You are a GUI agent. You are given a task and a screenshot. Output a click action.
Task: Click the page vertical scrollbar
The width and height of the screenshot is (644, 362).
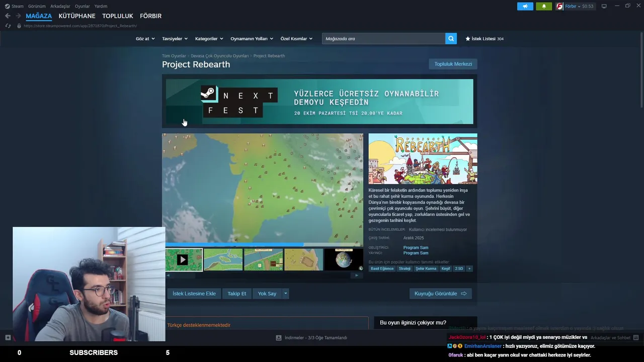point(641,70)
